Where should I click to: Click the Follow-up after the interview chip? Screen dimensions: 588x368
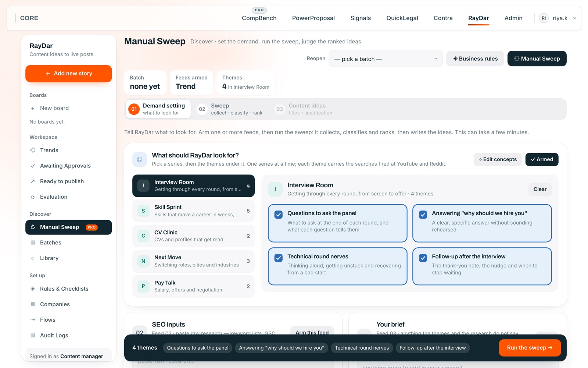pyautogui.click(x=433, y=348)
